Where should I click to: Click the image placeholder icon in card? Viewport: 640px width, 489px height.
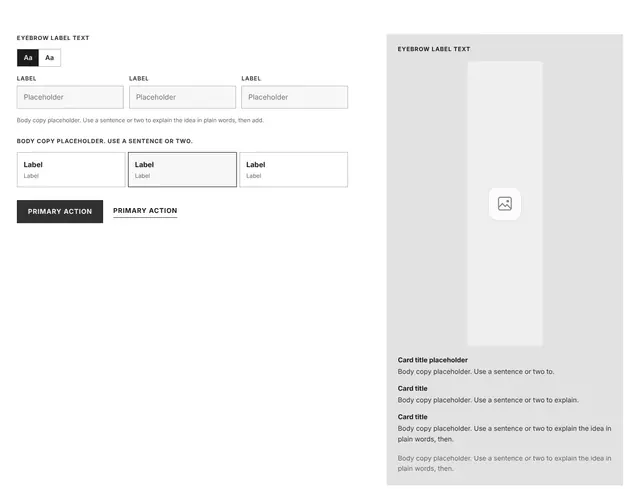coord(504,204)
